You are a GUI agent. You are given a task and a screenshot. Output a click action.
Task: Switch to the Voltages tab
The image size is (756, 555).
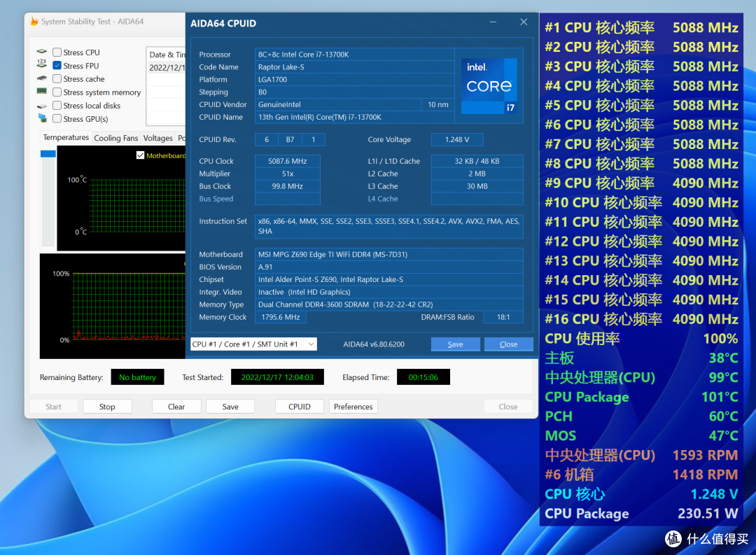point(157,138)
